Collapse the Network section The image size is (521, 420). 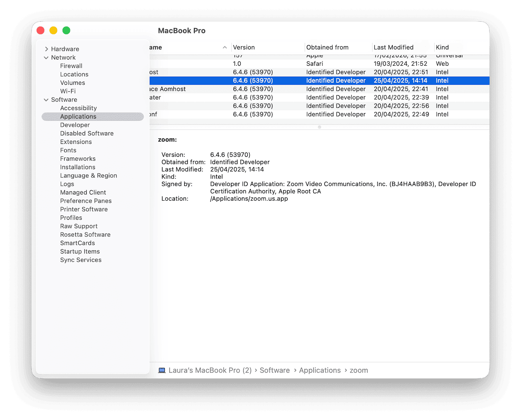46,58
